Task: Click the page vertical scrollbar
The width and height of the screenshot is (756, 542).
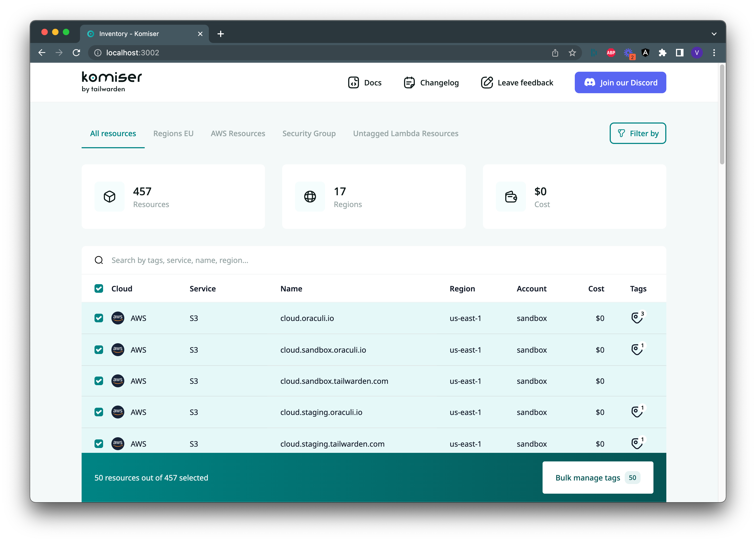Action: pyautogui.click(x=722, y=114)
